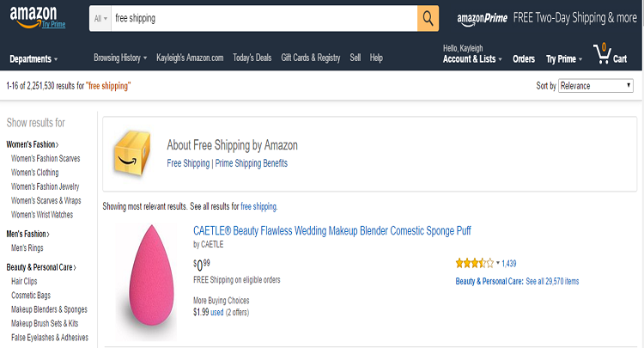Expand the Browsing History menu
Screen dimensions: 644x348
(120, 58)
